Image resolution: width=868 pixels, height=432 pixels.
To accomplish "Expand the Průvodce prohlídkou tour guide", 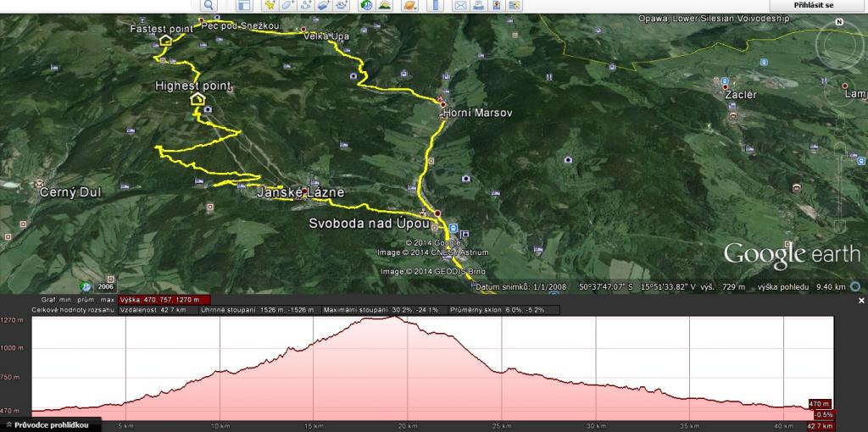I will 51,424.
